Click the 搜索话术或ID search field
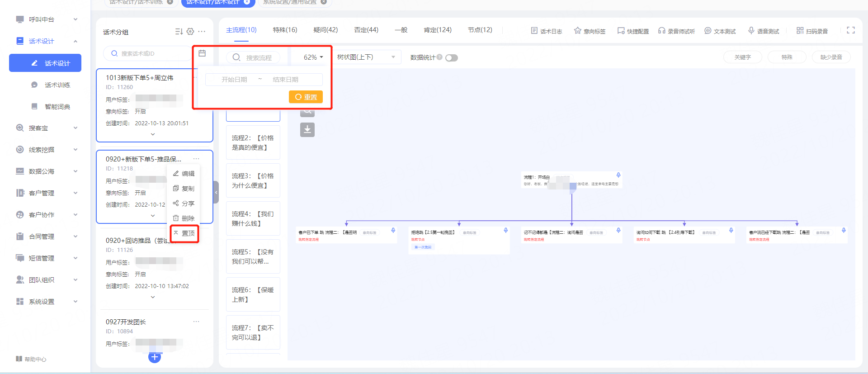Viewport: 868px width, 374px height. pos(148,53)
